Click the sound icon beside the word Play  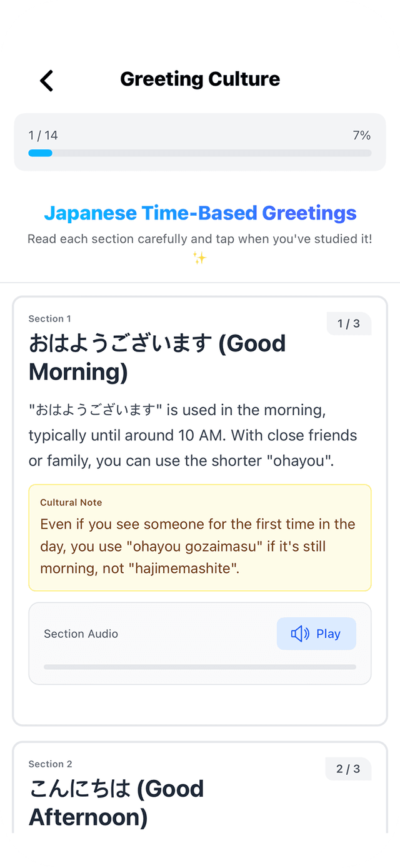click(x=302, y=633)
